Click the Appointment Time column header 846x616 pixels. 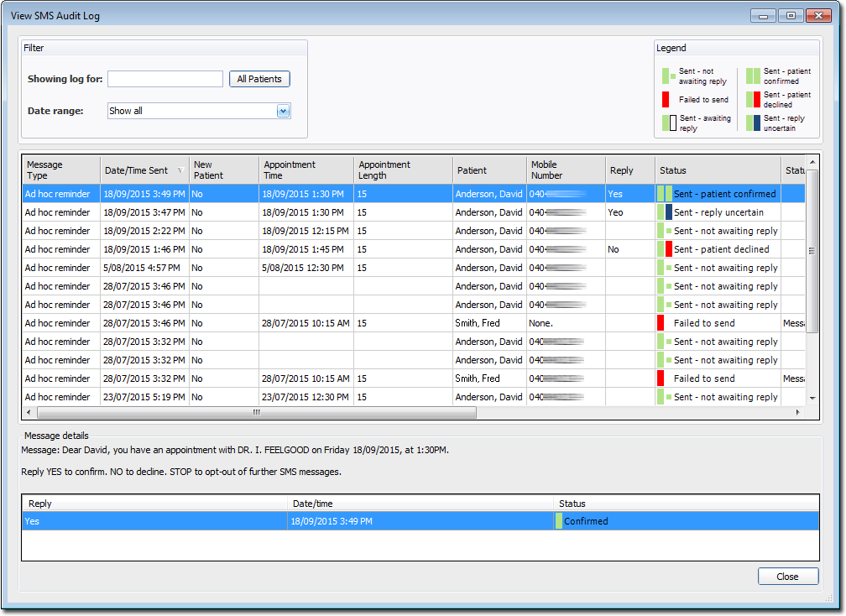305,170
